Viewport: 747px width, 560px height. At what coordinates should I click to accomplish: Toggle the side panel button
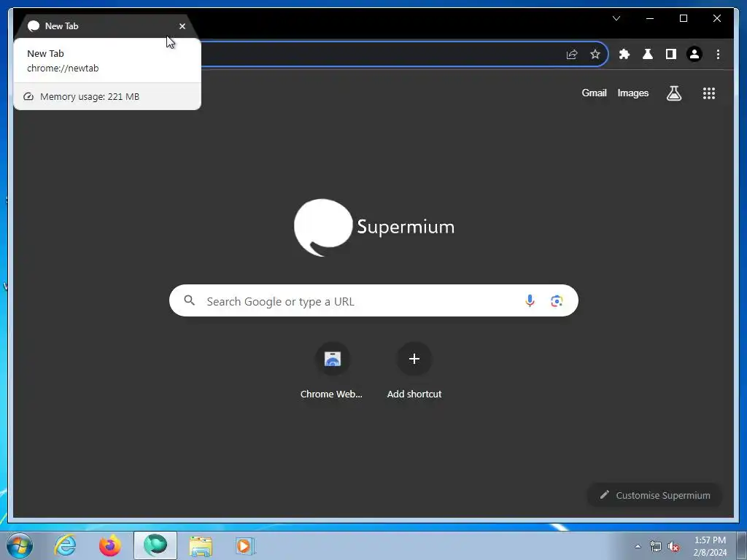671,54
